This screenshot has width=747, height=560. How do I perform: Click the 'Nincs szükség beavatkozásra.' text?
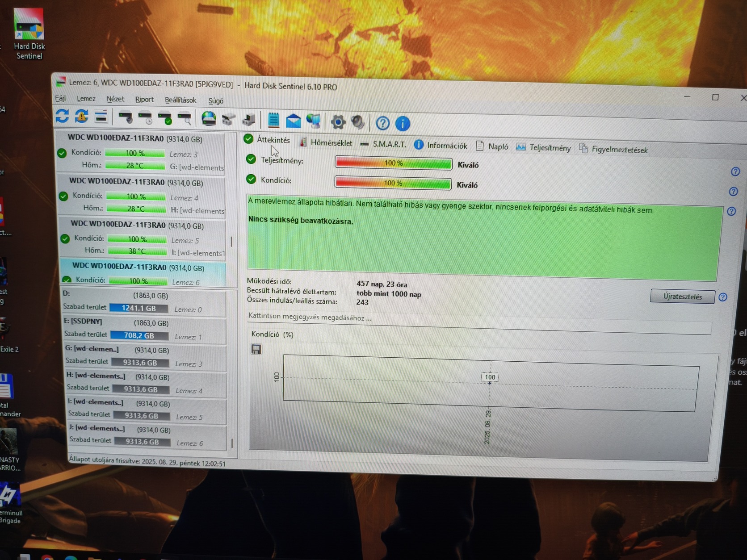click(301, 221)
